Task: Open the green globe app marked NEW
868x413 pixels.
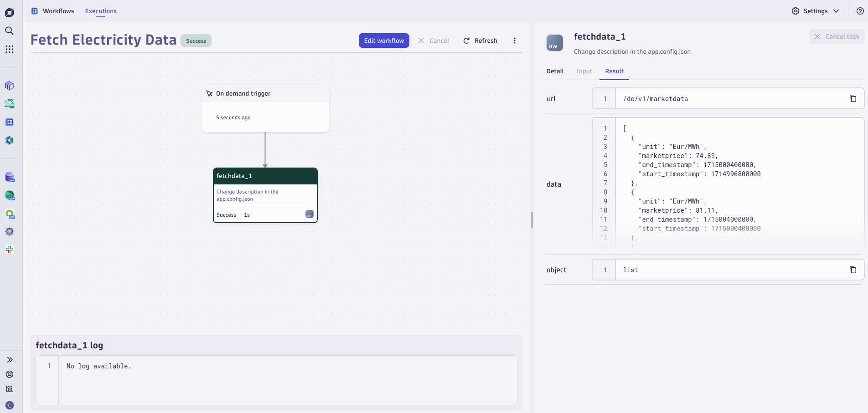Action: tap(10, 195)
